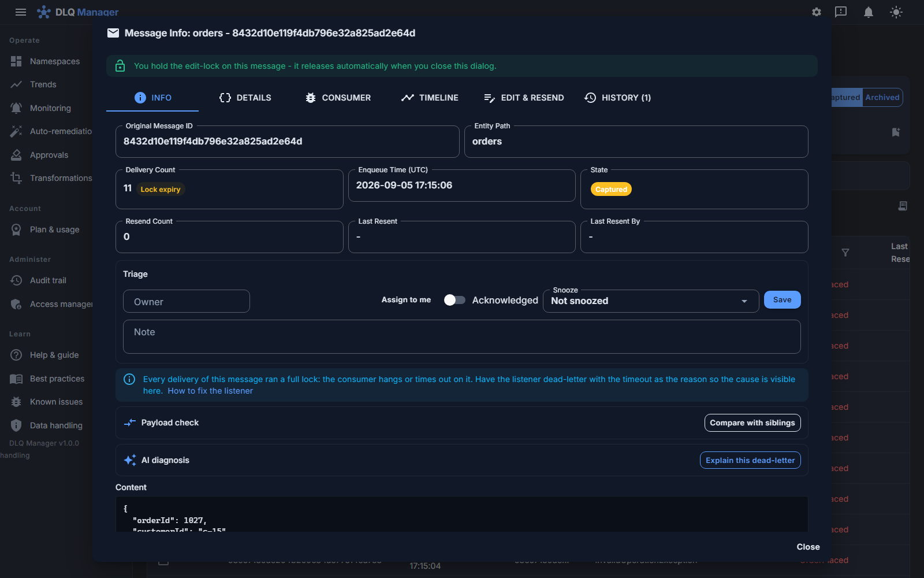Open the Snooze dropdown
The height and width of the screenshot is (578, 924).
651,301
